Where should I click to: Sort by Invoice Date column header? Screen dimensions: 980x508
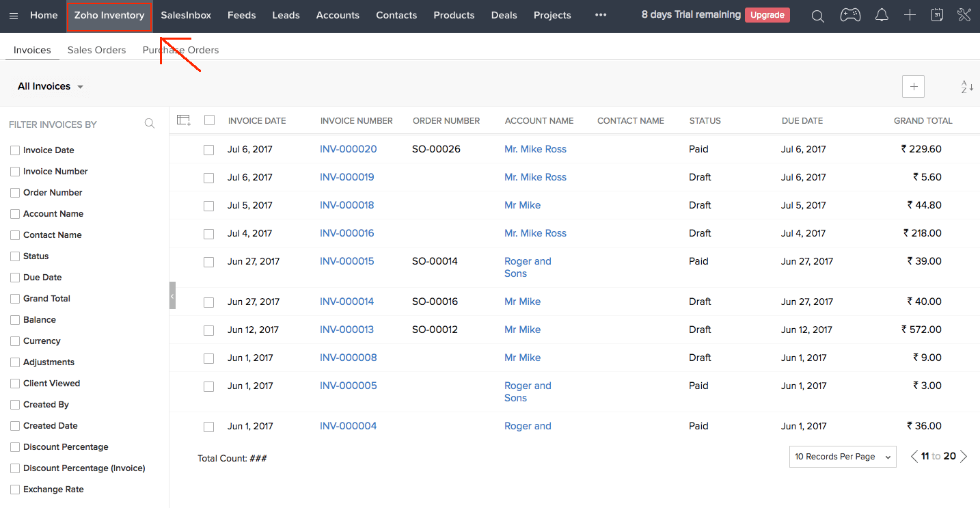(x=257, y=121)
